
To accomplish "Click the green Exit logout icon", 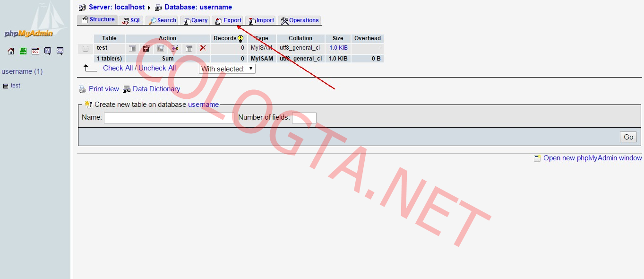I will click(23, 51).
